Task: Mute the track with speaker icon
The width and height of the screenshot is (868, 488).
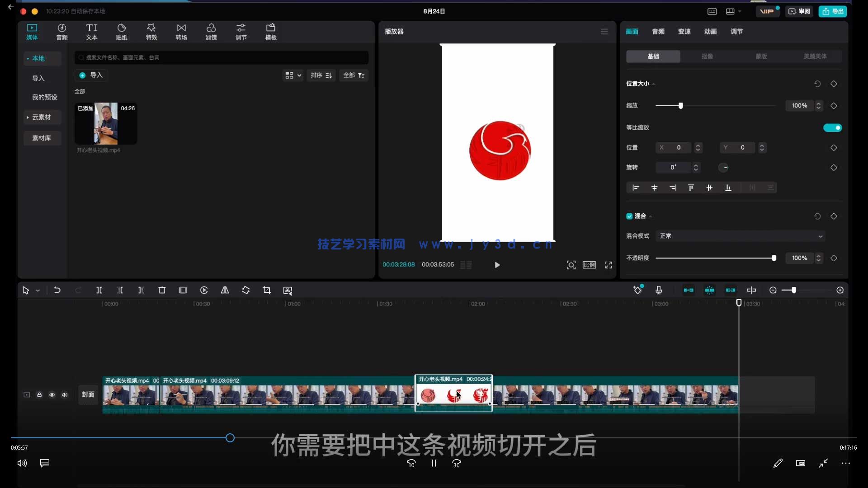Action: click(65, 394)
